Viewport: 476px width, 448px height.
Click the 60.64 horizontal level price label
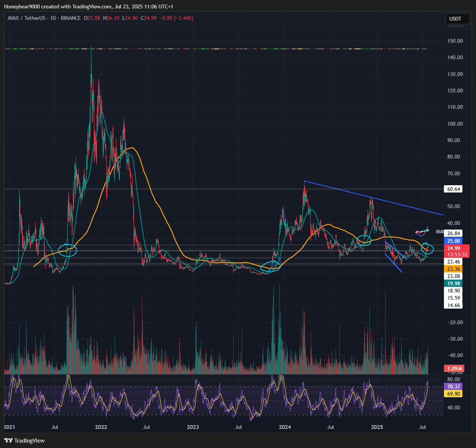coord(453,189)
